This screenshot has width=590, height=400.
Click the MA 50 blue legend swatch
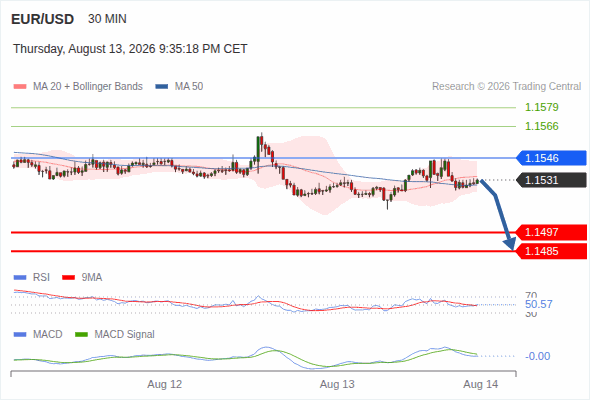[162, 87]
